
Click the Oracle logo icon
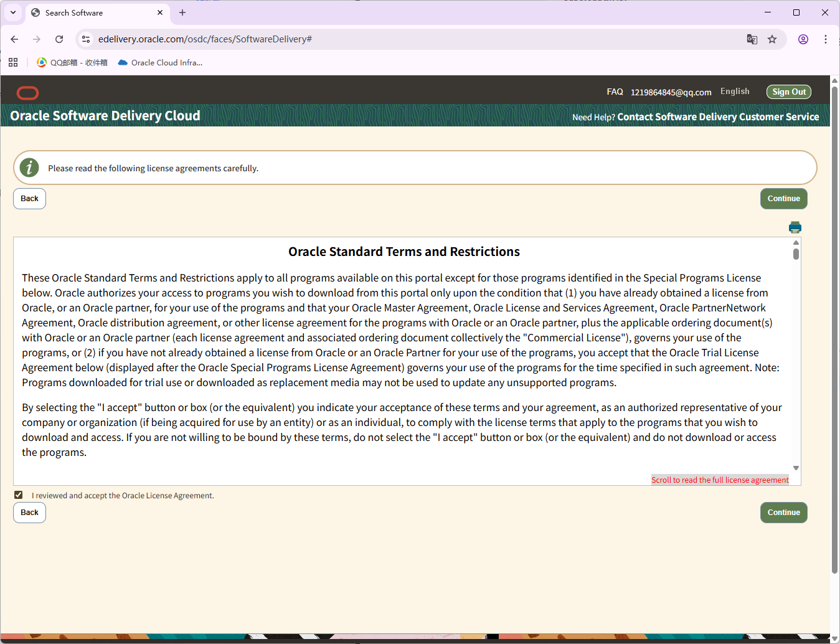pos(27,93)
